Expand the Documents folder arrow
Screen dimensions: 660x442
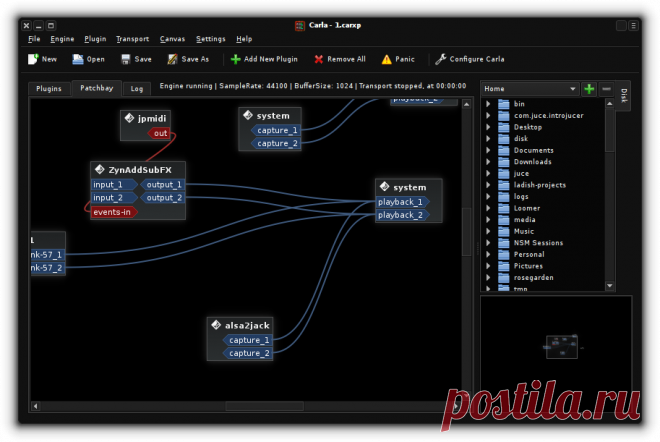(488, 150)
